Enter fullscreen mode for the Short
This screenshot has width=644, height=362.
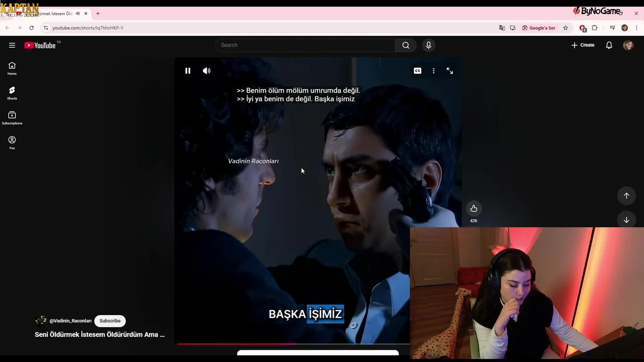(450, 71)
